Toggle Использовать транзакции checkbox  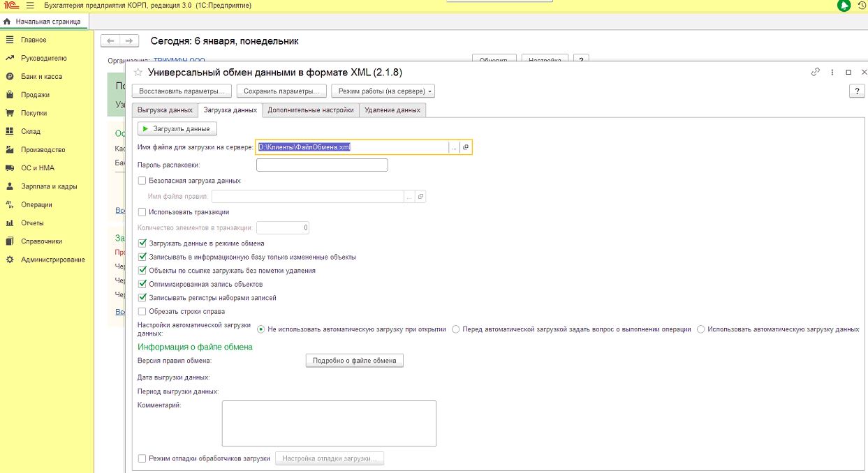point(142,212)
